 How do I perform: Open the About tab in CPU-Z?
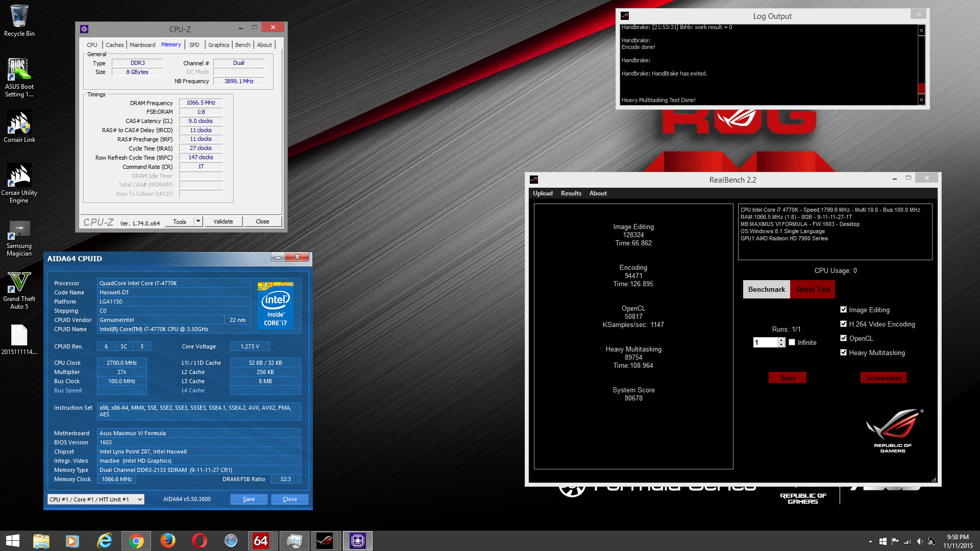264,45
